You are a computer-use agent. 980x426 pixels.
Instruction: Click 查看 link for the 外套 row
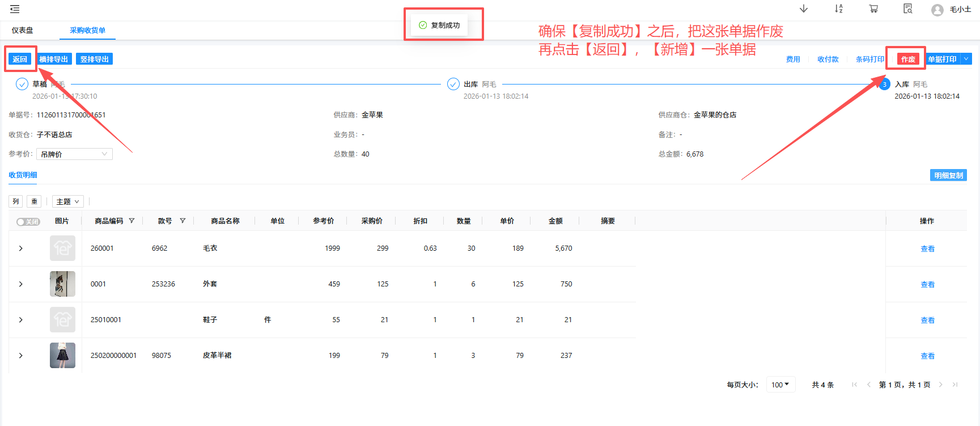pyautogui.click(x=927, y=285)
